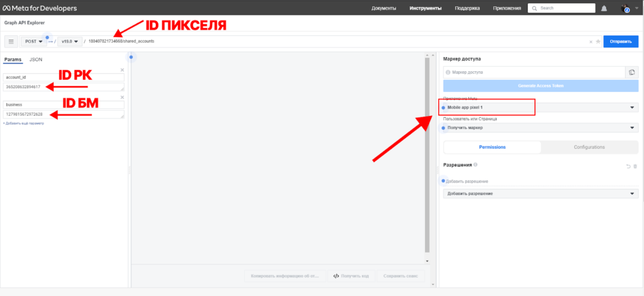Open the Mobile app pixel 1 dropdown

point(541,108)
